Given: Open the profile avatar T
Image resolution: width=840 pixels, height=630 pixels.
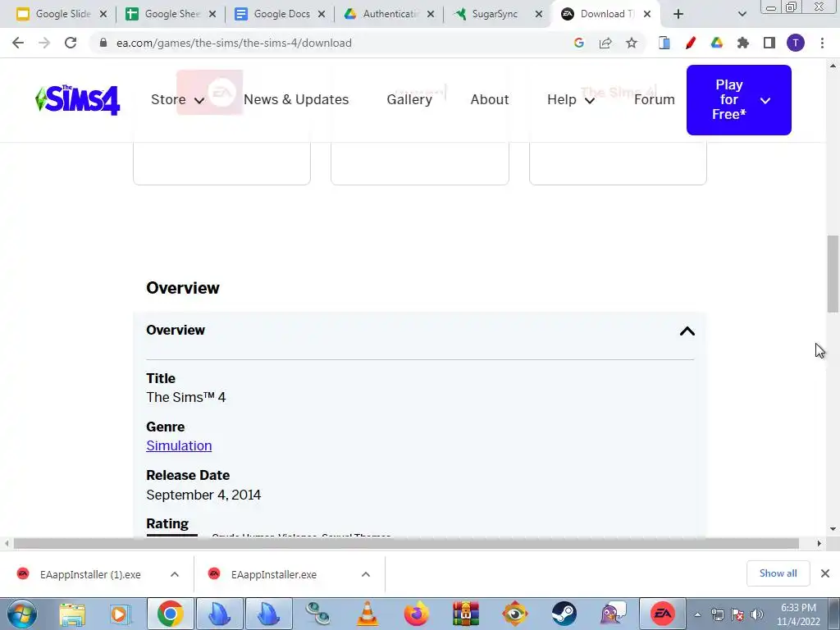Looking at the screenshot, I should (796, 43).
